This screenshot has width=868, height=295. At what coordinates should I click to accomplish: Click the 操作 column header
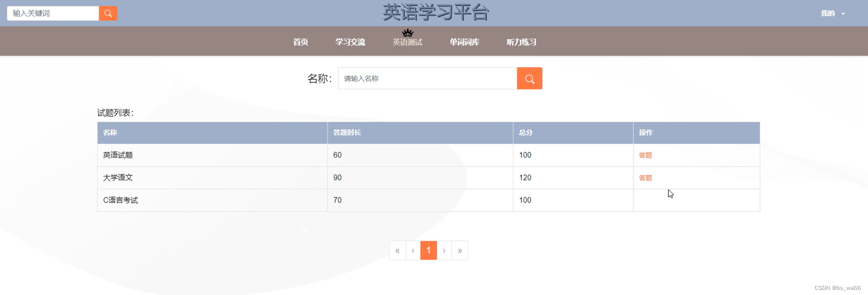(x=696, y=133)
